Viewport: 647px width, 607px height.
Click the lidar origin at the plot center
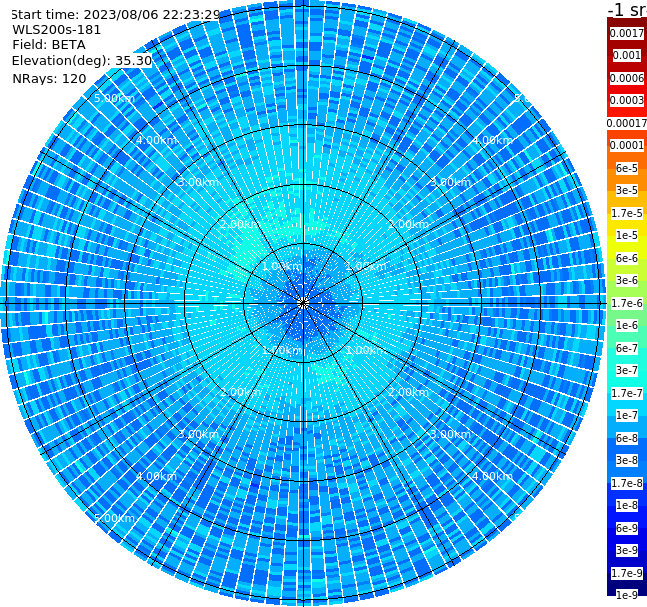click(x=303, y=304)
